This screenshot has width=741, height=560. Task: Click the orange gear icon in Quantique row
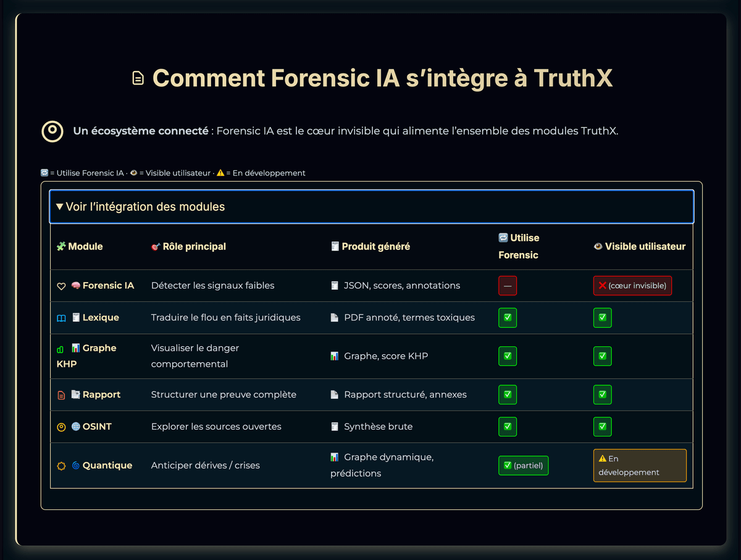pyautogui.click(x=61, y=466)
